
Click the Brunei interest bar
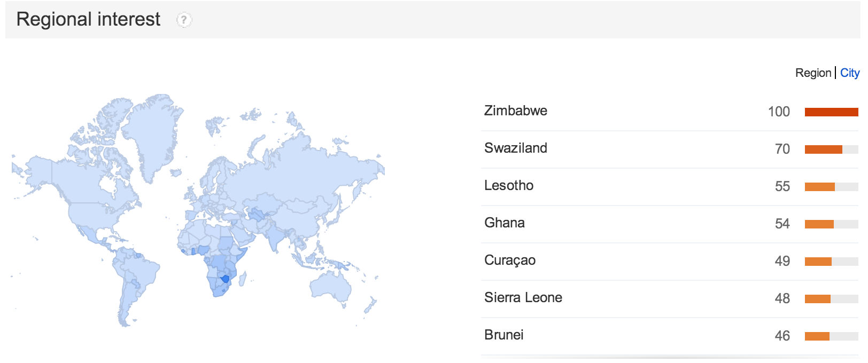click(817, 336)
